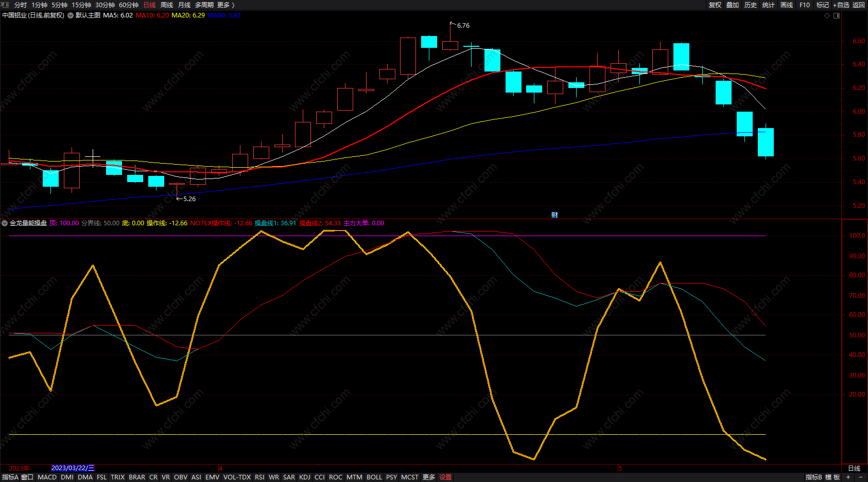Select the 1分钟 period
The image size is (868, 482).
coord(39,5)
